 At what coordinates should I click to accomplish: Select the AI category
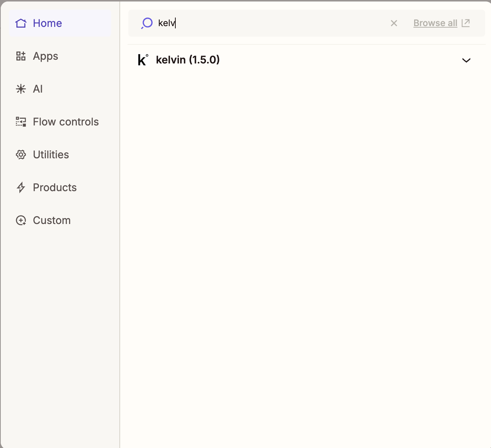(x=60, y=89)
